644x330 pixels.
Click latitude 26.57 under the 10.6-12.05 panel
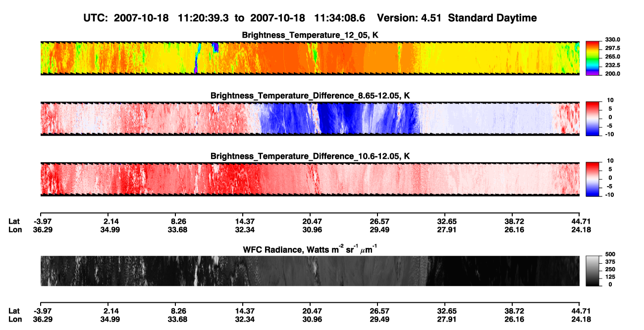380,221
